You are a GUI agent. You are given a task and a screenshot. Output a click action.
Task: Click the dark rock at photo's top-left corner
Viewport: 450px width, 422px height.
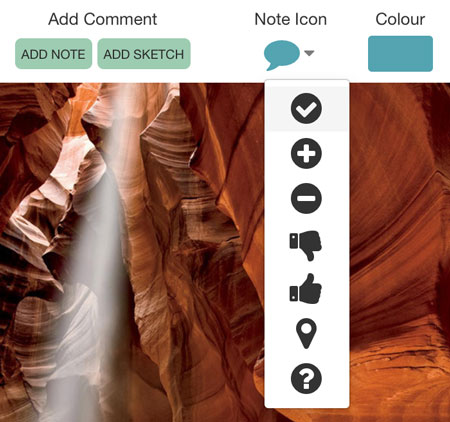17,100
